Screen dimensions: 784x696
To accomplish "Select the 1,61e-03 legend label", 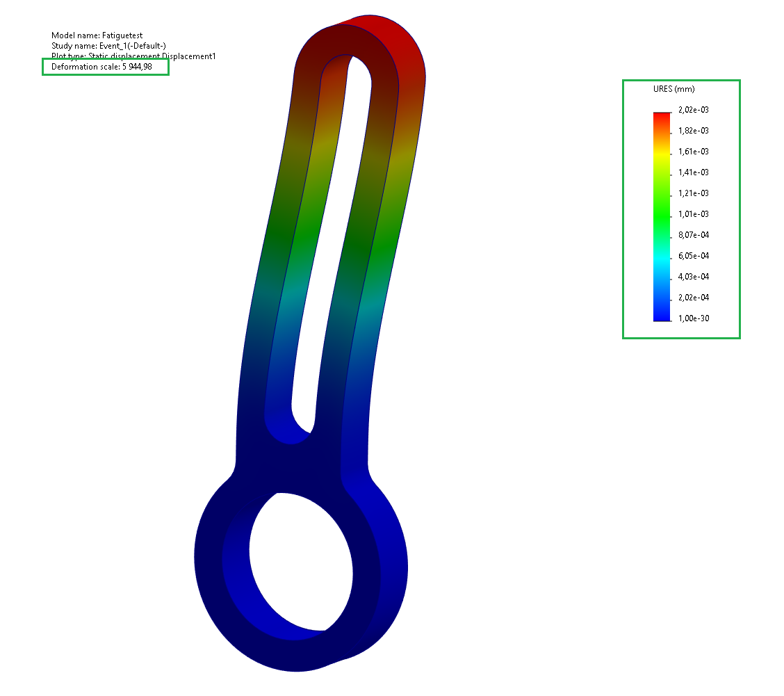I will (x=693, y=152).
